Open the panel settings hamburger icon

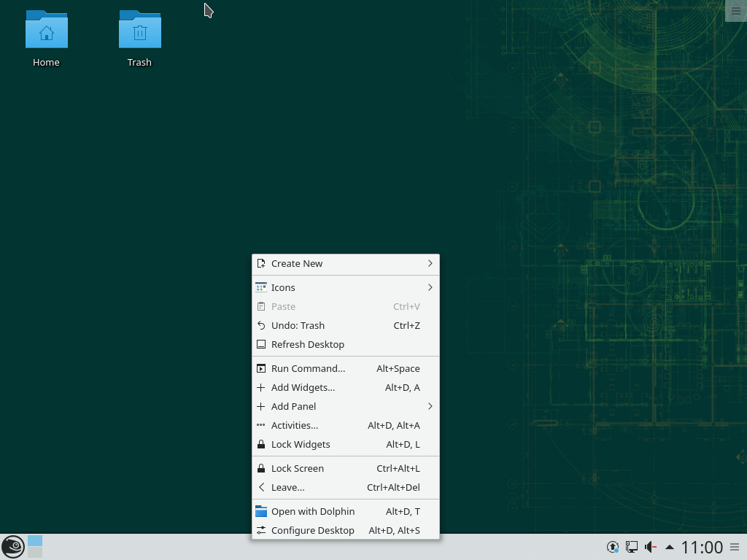coord(735,547)
